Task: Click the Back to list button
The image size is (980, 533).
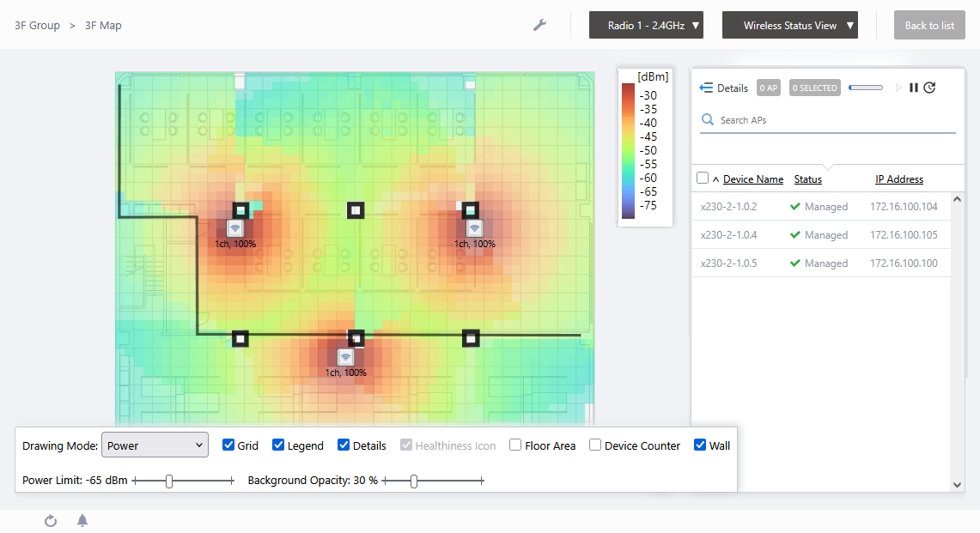Action: tap(929, 25)
